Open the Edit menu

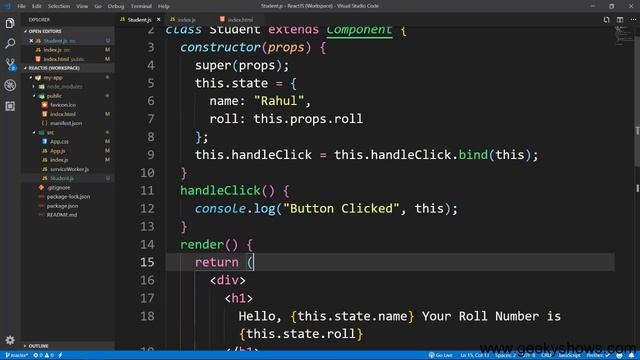[x=37, y=6]
